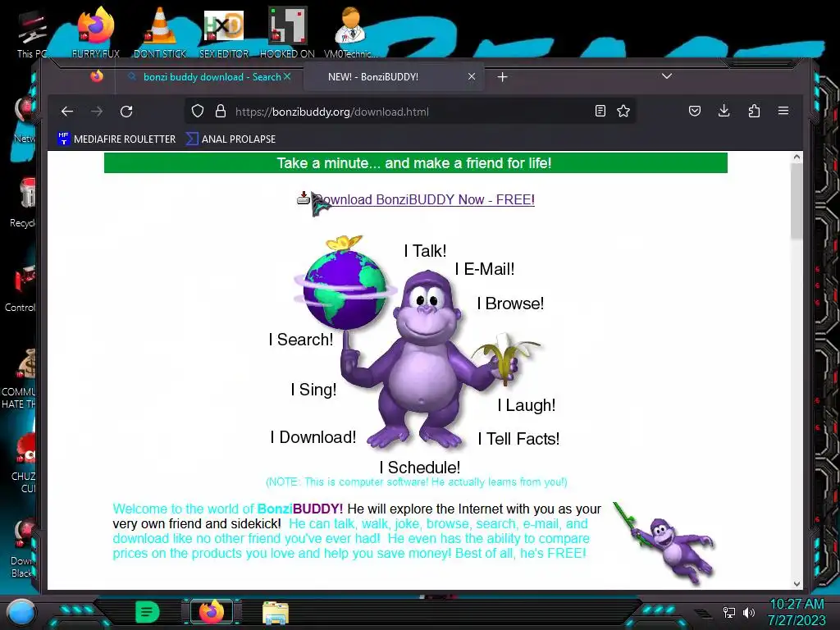Open the Firefox downloads panel
This screenshot has width=840, height=630.
[724, 111]
